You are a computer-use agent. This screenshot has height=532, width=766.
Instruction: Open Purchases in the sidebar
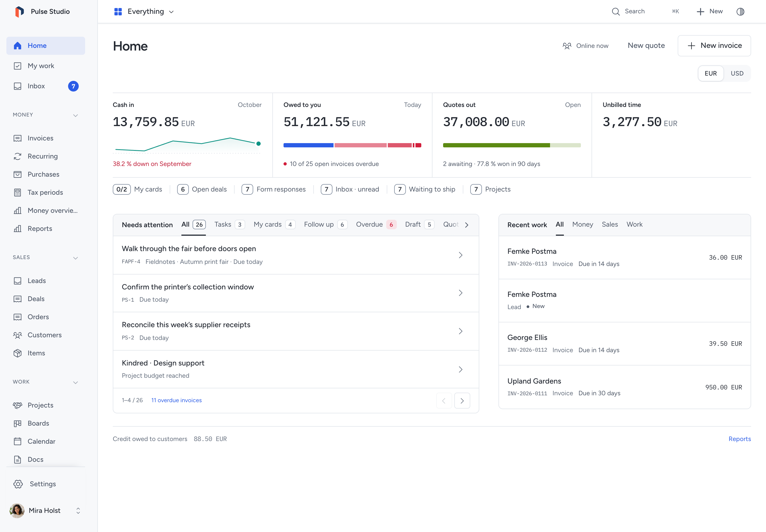click(x=46, y=174)
